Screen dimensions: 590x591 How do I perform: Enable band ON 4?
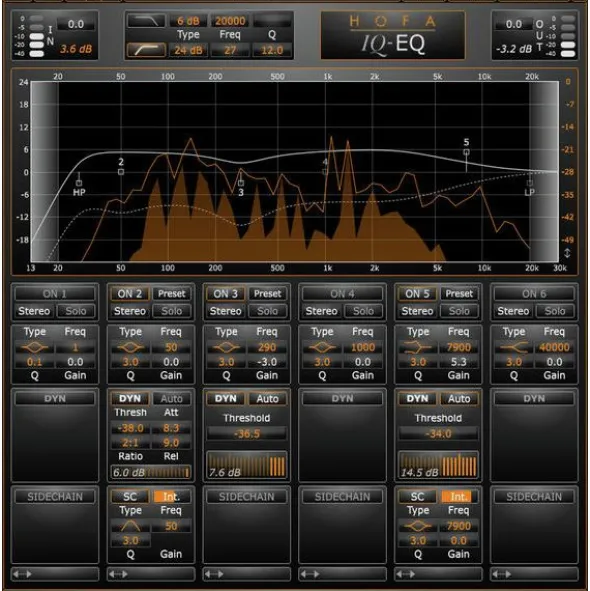[342, 294]
